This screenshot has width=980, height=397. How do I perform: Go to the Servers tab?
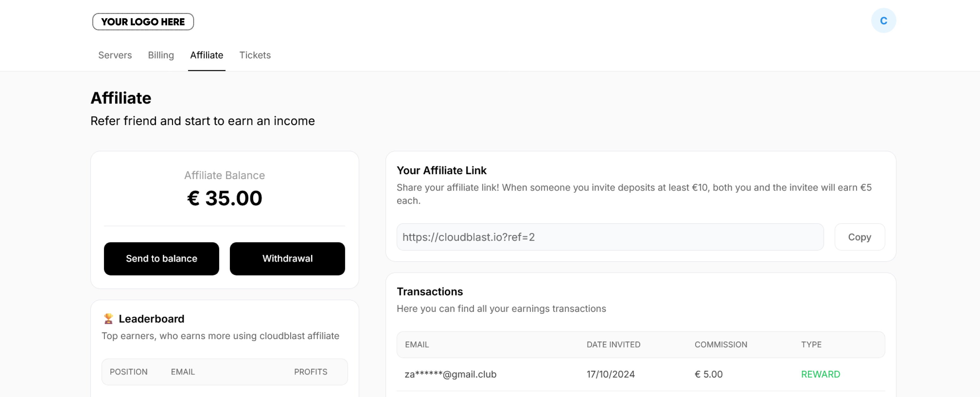(x=115, y=55)
